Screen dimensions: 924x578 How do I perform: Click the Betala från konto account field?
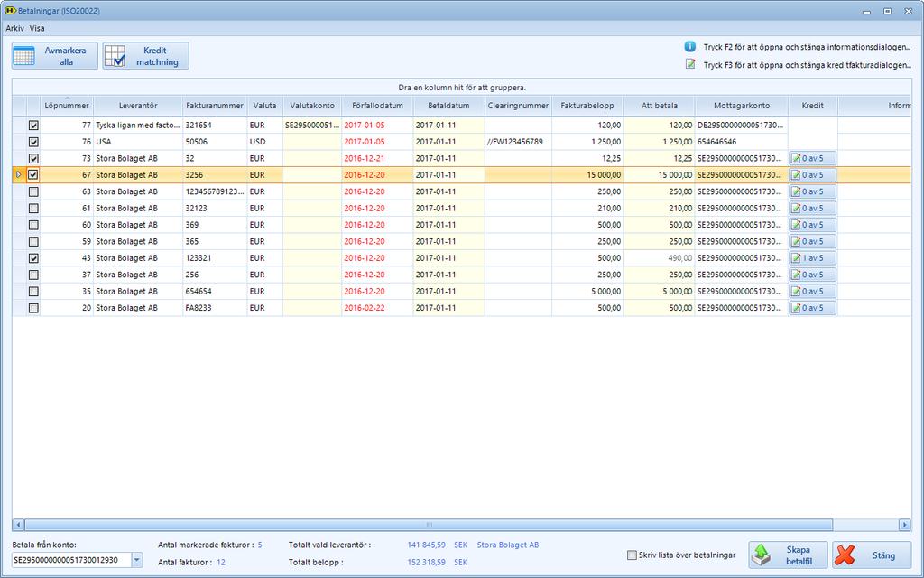point(71,560)
